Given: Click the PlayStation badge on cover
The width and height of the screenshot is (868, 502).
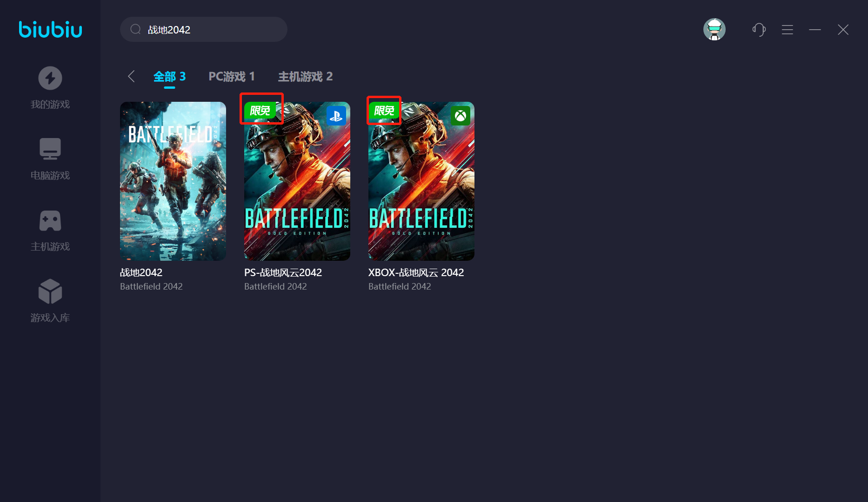Looking at the screenshot, I should click(x=336, y=116).
